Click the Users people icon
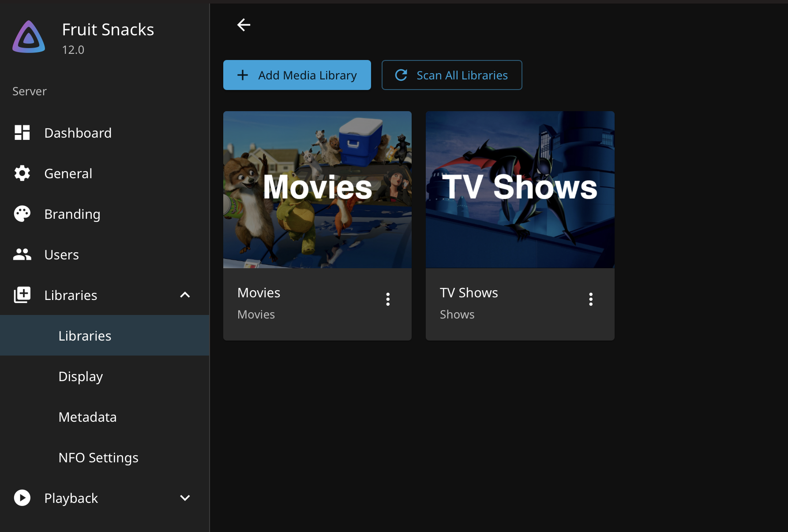The height and width of the screenshot is (532, 788). [22, 255]
